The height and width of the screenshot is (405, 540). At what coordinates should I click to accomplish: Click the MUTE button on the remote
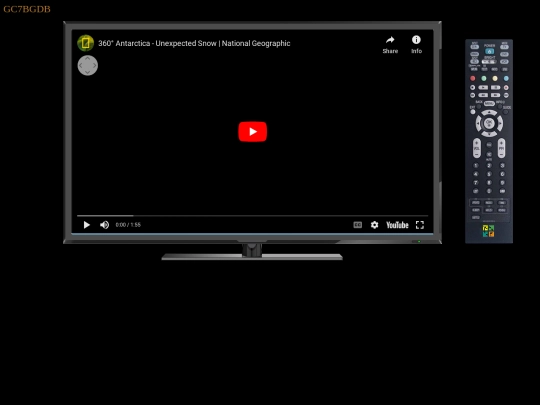(489, 154)
